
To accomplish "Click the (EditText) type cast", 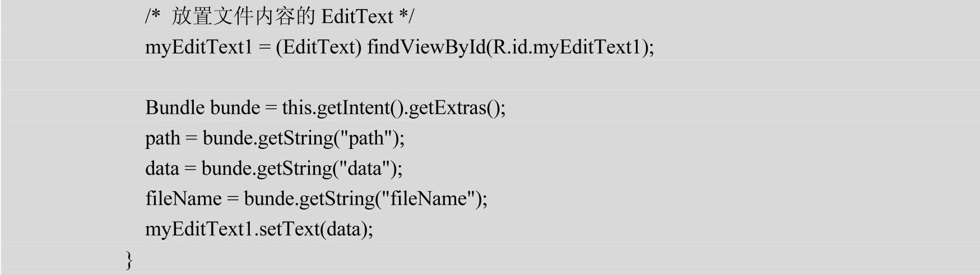I will [x=318, y=47].
